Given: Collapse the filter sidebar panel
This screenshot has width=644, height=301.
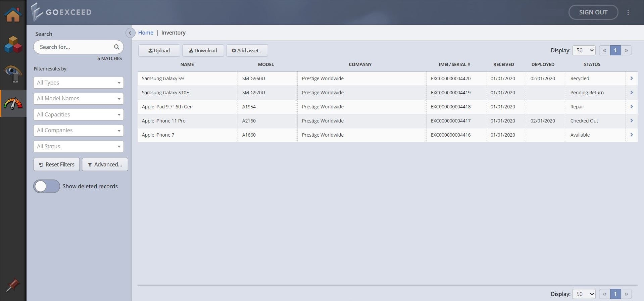Looking at the screenshot, I should pos(130,33).
